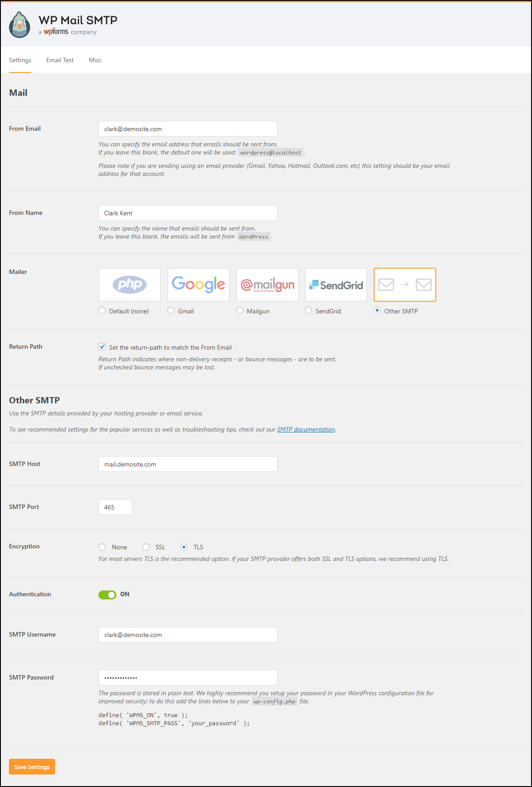Image resolution: width=532 pixels, height=787 pixels.
Task: Click the Return Path label
Action: (x=26, y=346)
